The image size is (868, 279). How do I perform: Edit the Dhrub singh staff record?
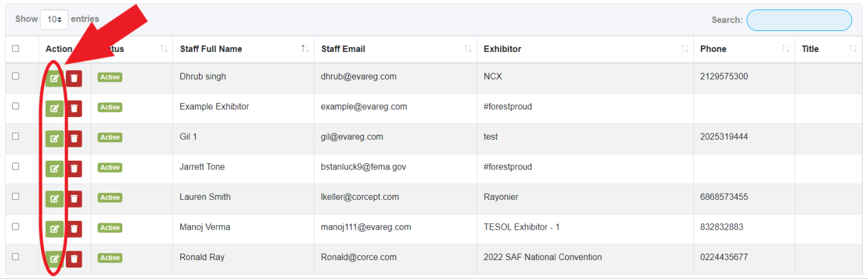pos(54,78)
